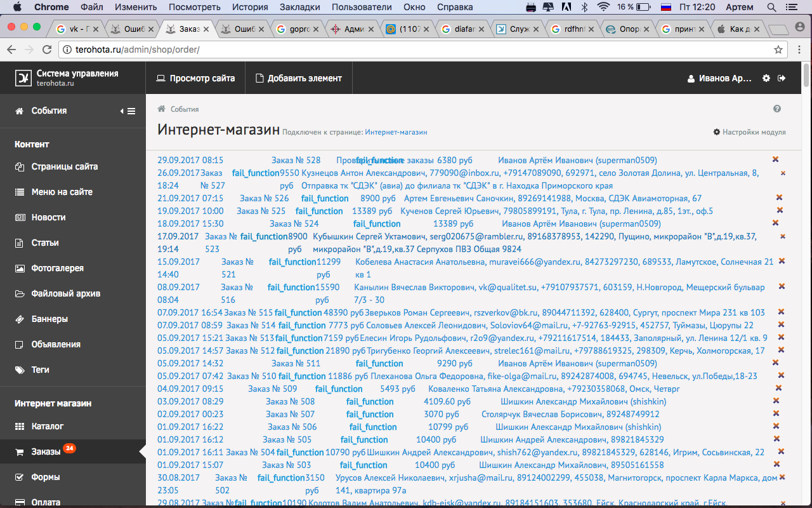
Task: Delete order № 515 with the X icon
Action: (x=782, y=312)
